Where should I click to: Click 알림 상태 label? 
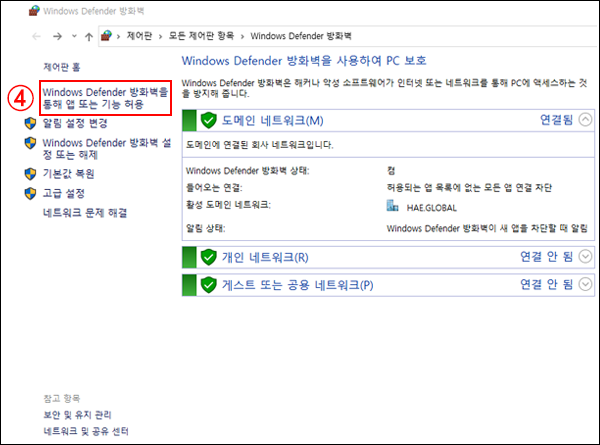pyautogui.click(x=205, y=228)
